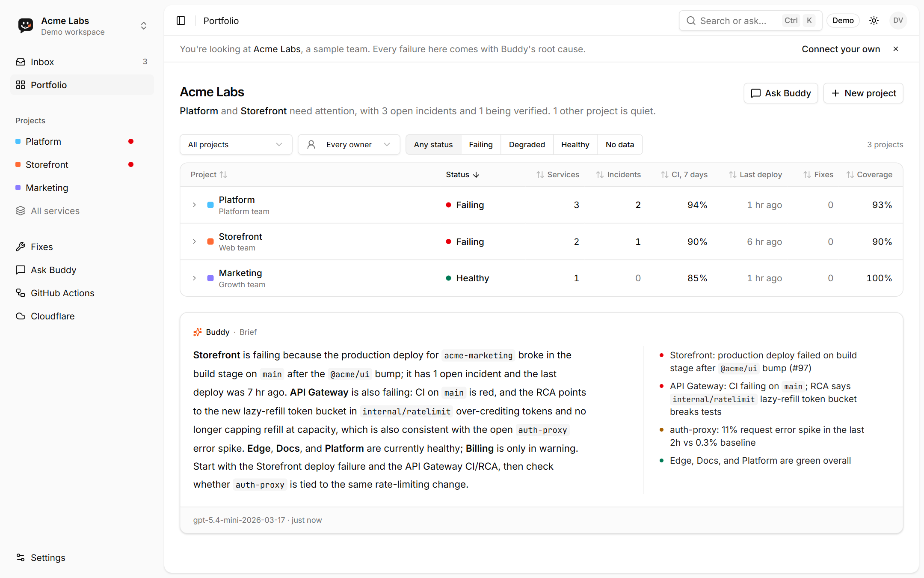
Task: Sort table by Services column
Action: tap(558, 175)
